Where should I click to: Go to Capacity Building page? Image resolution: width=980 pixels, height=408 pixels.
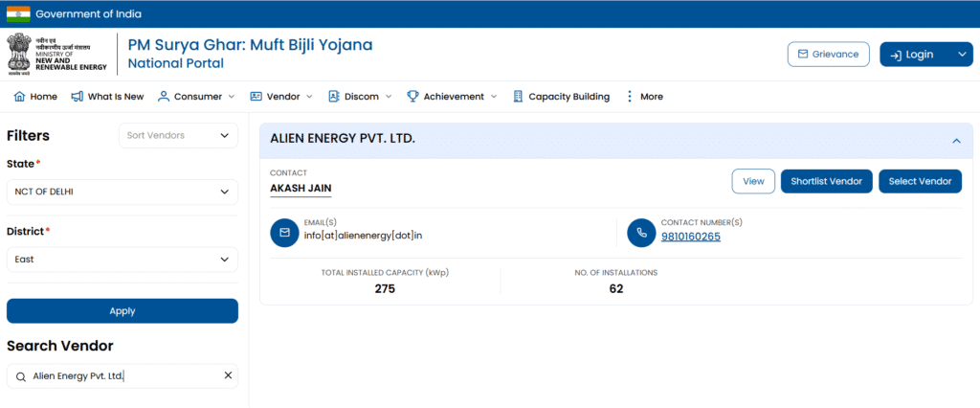[x=561, y=97]
